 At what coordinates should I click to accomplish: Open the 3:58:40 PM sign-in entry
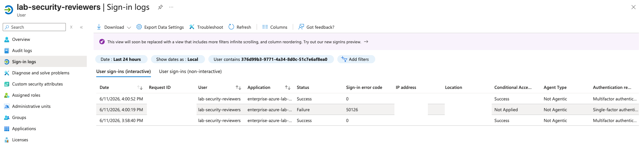pos(367,120)
